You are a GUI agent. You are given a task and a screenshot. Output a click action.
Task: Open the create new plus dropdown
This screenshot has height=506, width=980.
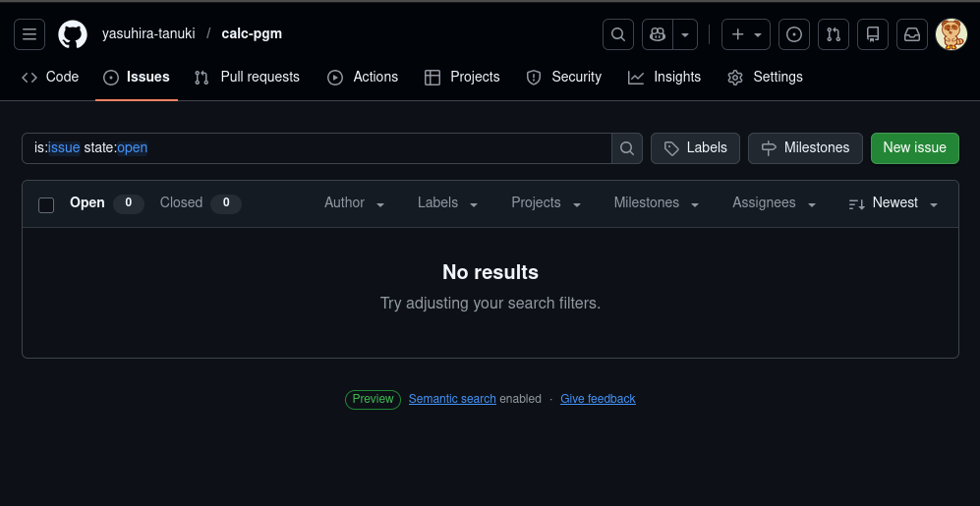click(746, 34)
